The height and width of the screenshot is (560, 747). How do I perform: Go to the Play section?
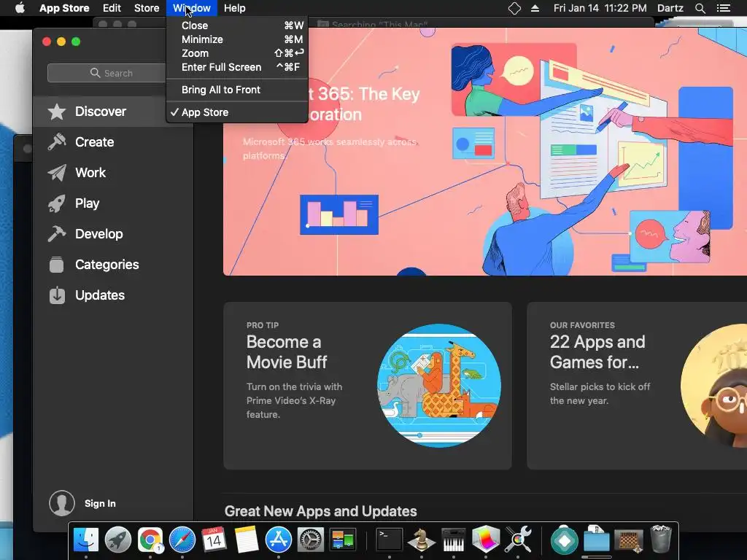[x=113, y=203]
